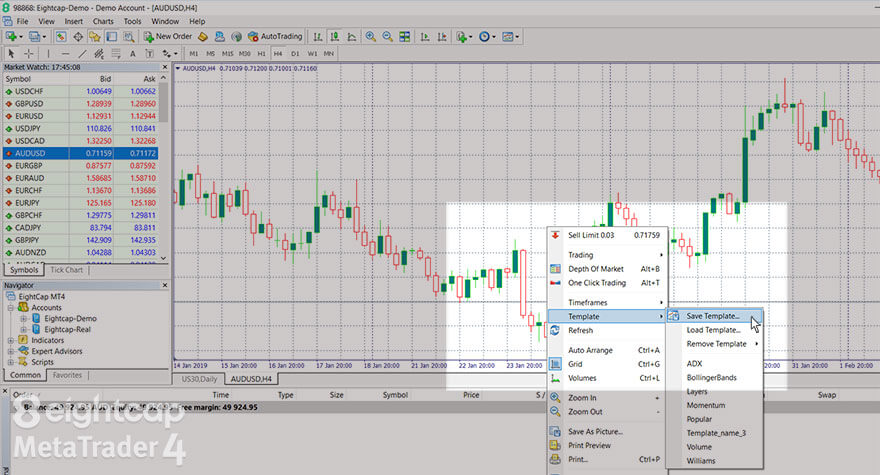Open the Favorites tab in Navigator
This screenshot has width=880, height=475.
tap(67, 375)
